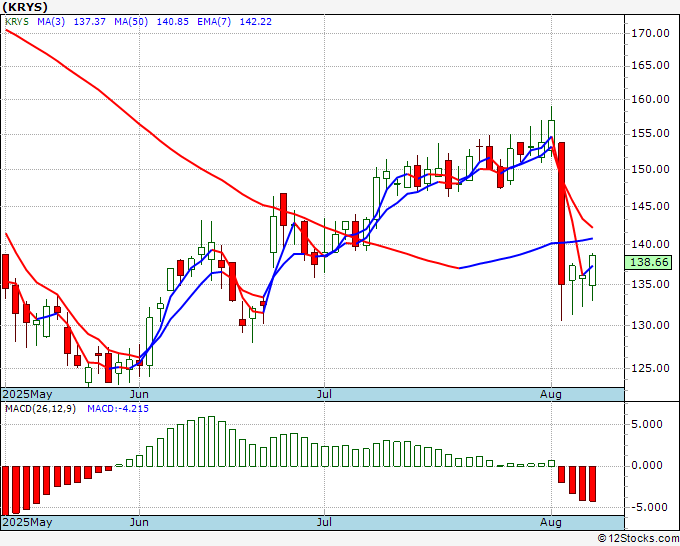Click the MACD(26,12,9) indicator label
680x546 pixels.
(x=40, y=409)
